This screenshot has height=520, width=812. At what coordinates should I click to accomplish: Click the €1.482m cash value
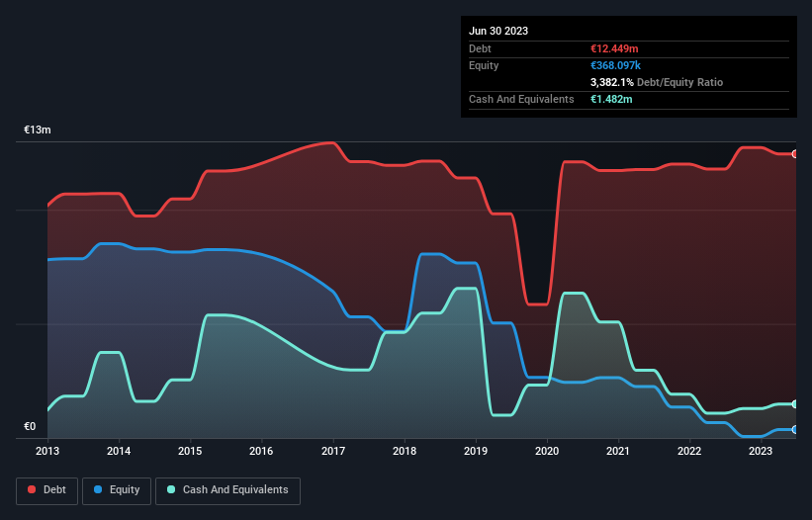tap(611, 99)
